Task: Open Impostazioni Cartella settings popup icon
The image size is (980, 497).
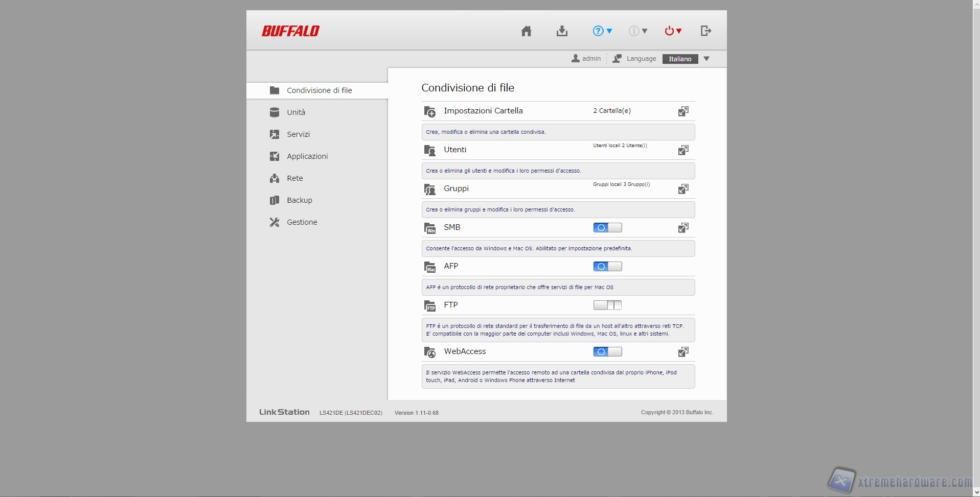Action: [x=683, y=111]
